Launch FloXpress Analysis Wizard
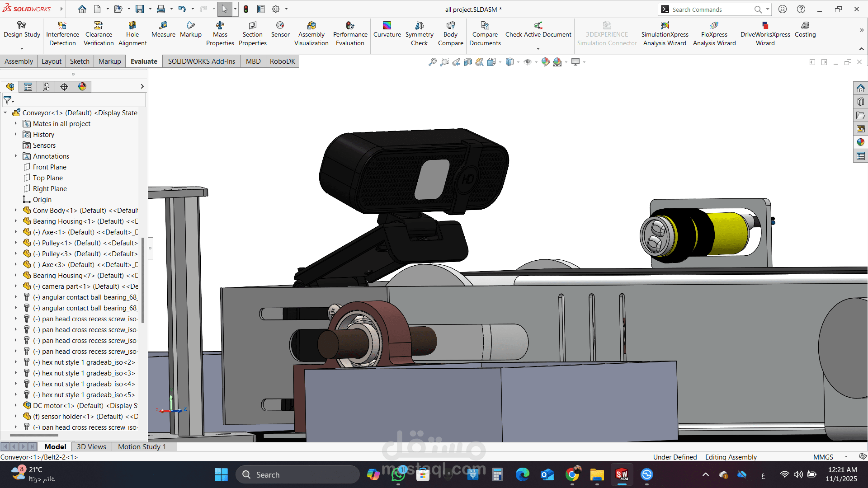 (714, 33)
